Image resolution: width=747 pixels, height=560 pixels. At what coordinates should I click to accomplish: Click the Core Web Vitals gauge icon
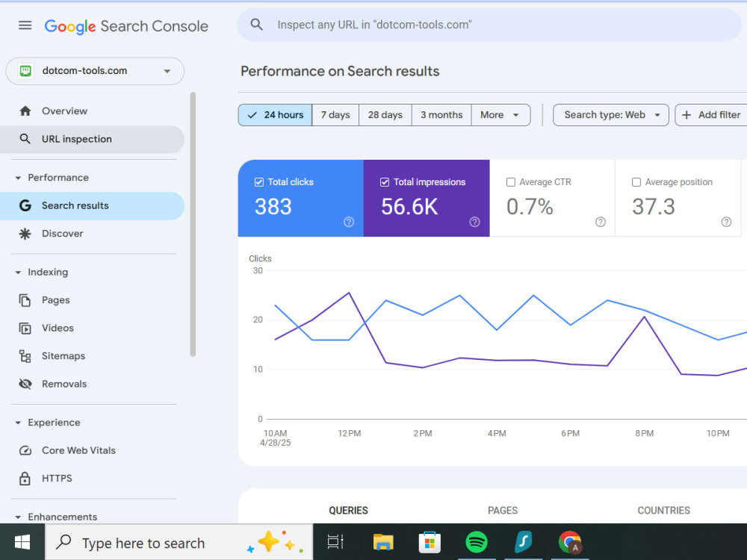point(25,450)
